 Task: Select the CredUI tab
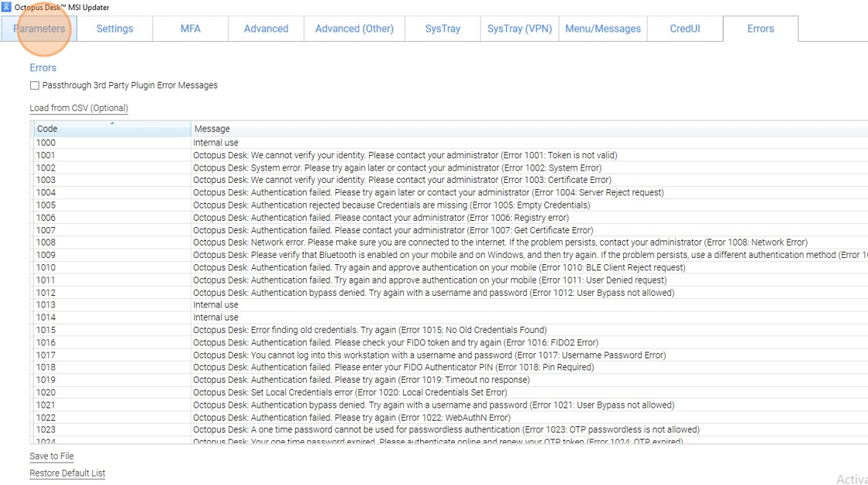[685, 29]
